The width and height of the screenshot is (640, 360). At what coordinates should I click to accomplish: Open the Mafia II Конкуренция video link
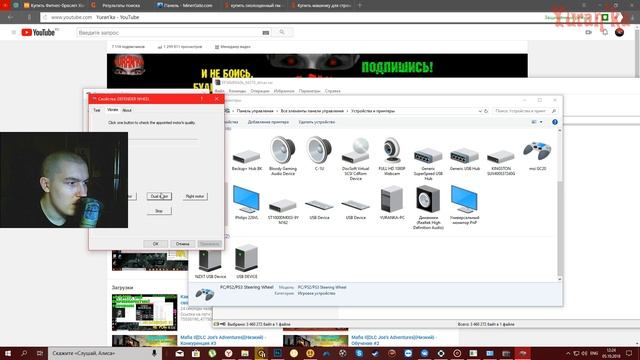point(223,340)
